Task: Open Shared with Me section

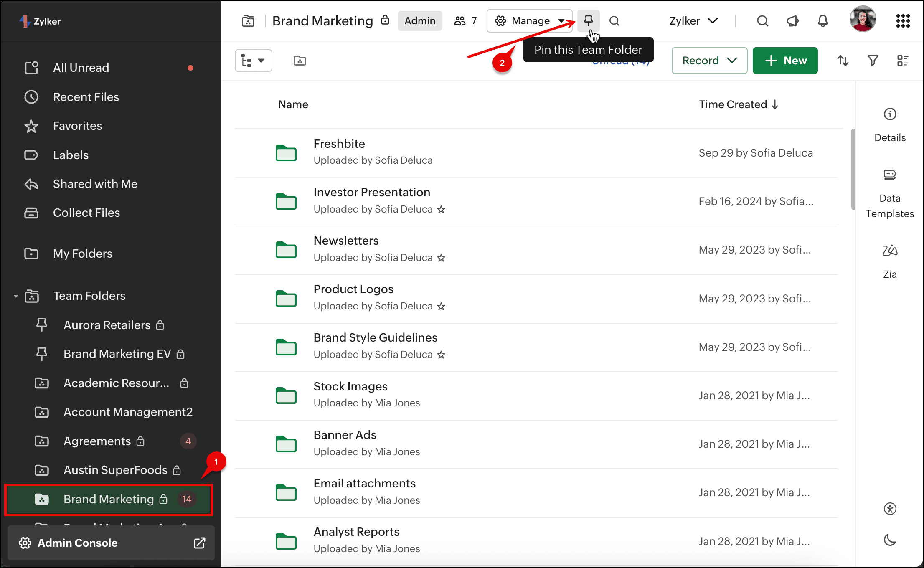Action: pyautogui.click(x=95, y=184)
